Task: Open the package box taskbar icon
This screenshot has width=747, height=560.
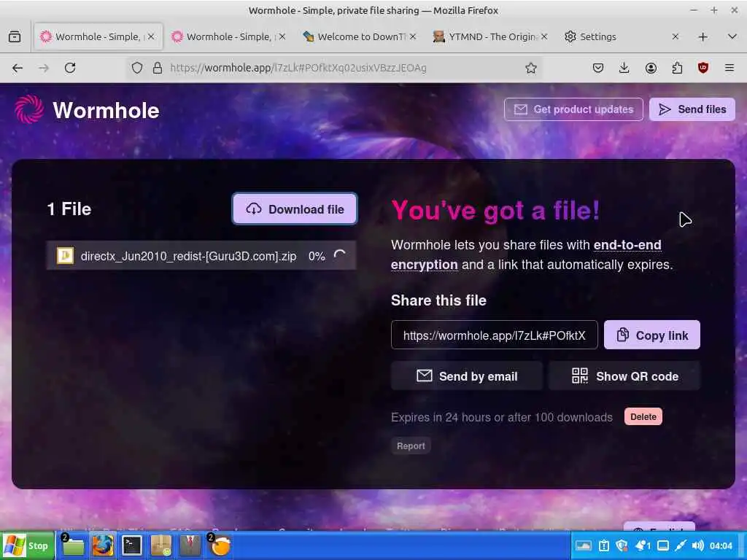Action: tap(161, 545)
